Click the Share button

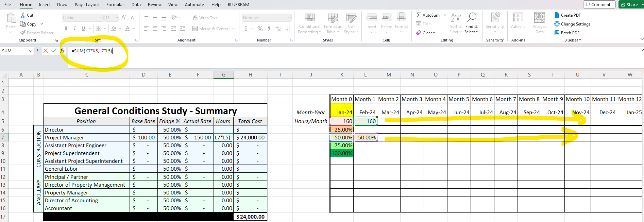coord(630,4)
